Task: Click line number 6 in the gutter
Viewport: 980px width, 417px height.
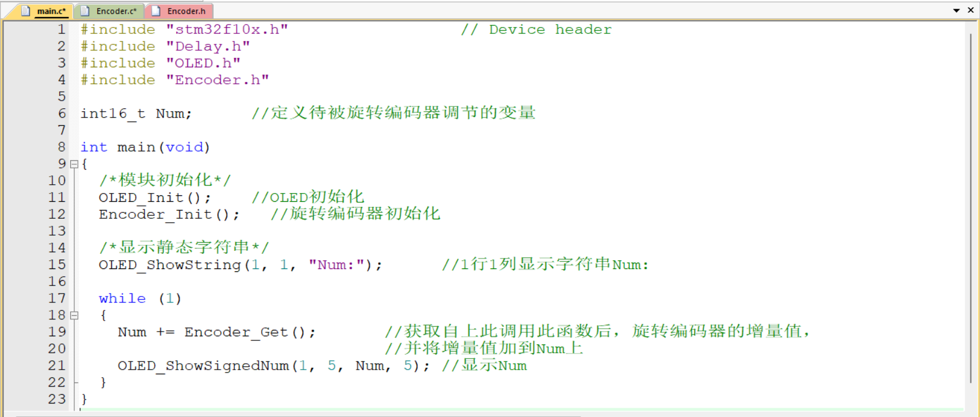Action: (61, 113)
